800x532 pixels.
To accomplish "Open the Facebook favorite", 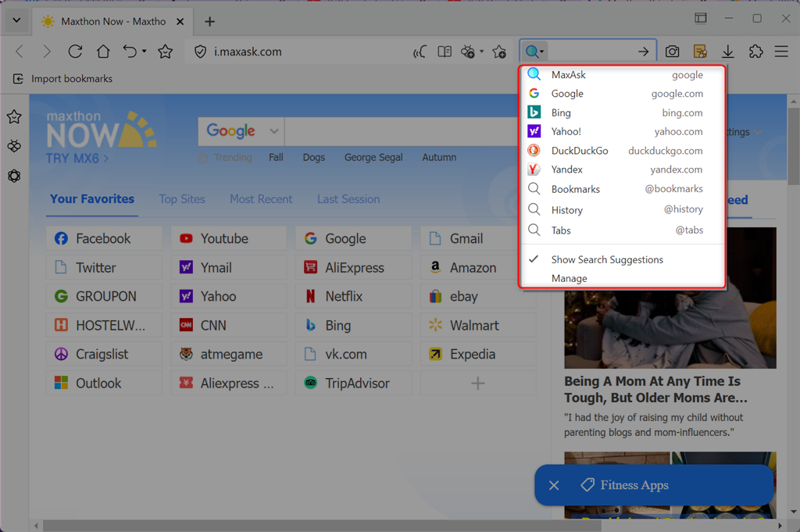I will 104,238.
